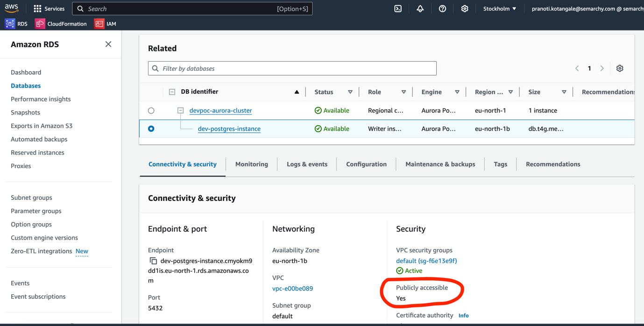Screen dimensions: 644x326
Task: Go to next page of databases
Action: (x=602, y=68)
